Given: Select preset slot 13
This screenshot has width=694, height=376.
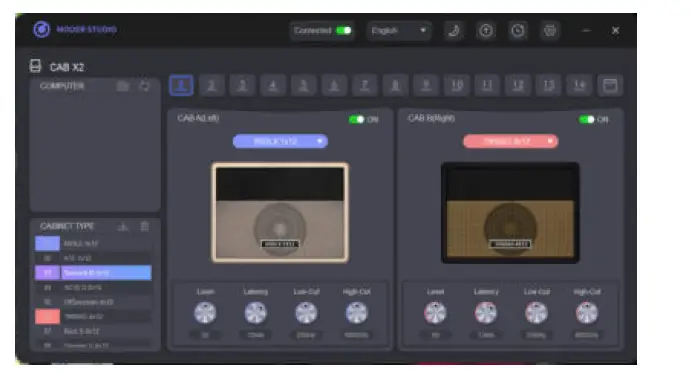Looking at the screenshot, I should click(x=548, y=85).
